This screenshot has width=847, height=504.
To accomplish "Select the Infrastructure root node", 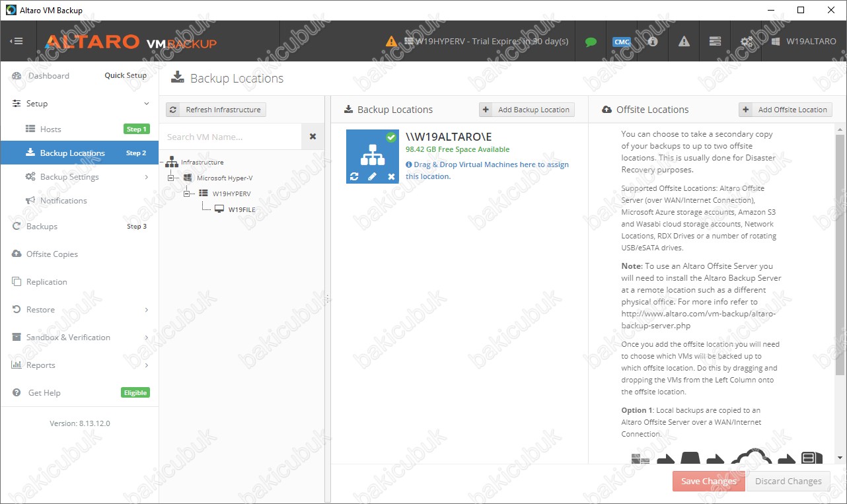I will (202, 162).
